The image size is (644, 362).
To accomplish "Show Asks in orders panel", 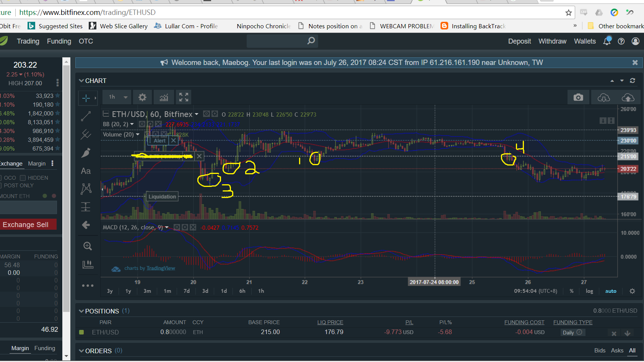I will click(x=617, y=351).
